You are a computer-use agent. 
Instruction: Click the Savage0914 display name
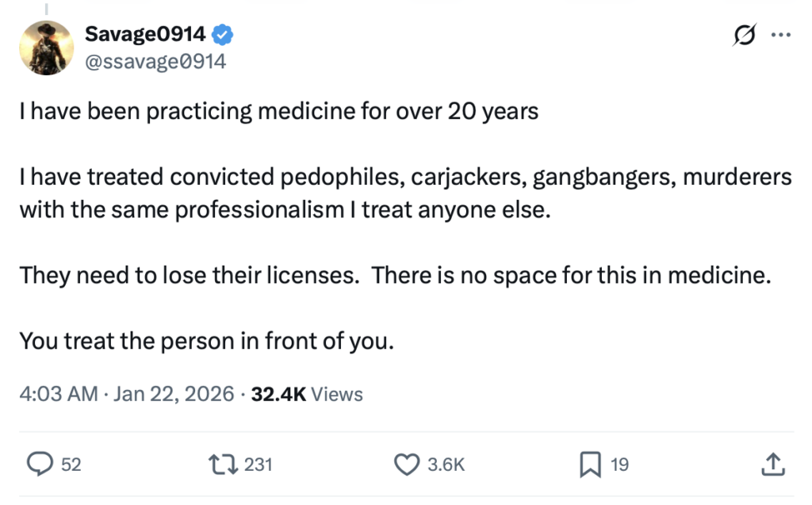[x=145, y=34]
